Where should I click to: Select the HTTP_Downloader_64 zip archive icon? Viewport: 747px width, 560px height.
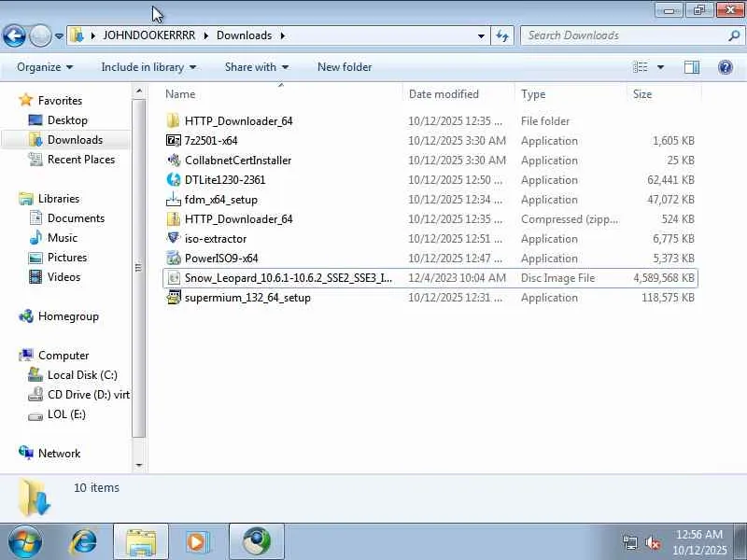pos(174,219)
